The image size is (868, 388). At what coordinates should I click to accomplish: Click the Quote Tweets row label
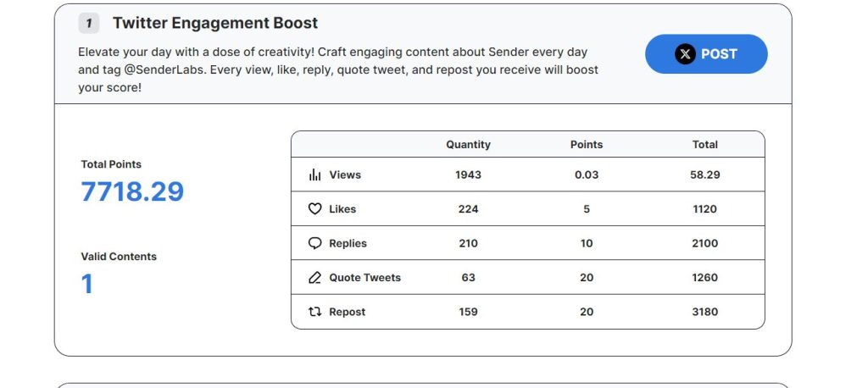[364, 278]
